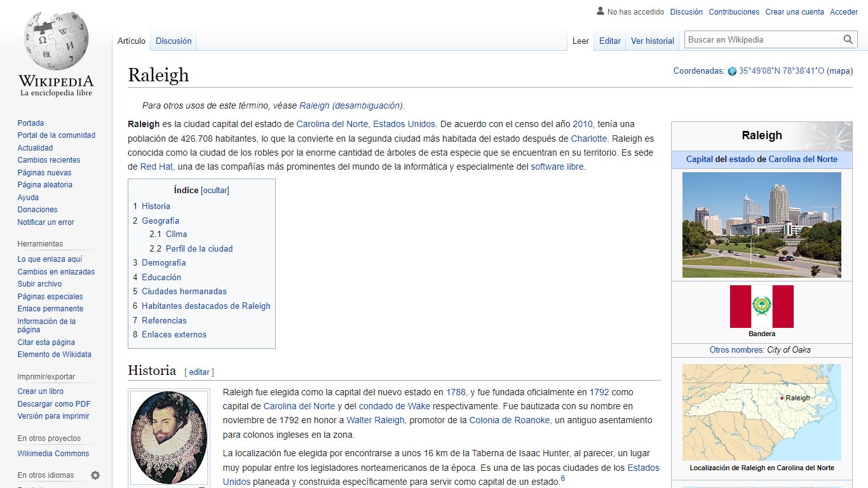
Task: Open the Charlotte article link
Action: pyautogui.click(x=589, y=139)
